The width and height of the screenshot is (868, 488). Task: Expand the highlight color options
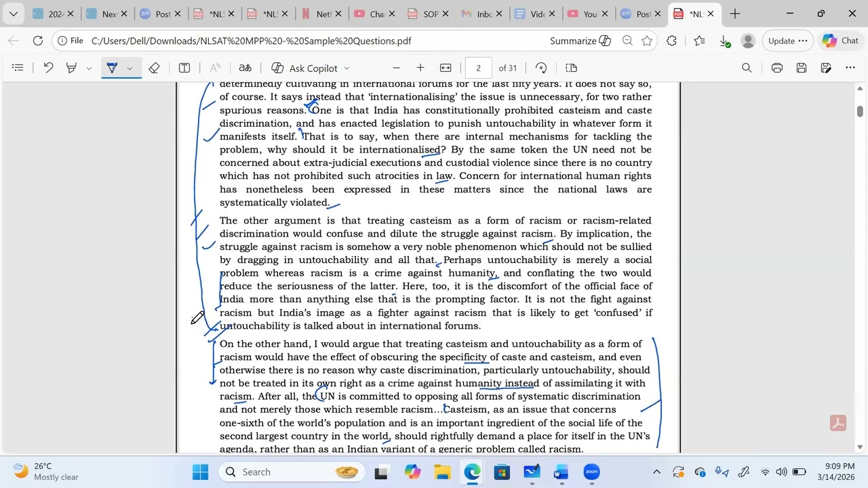pyautogui.click(x=89, y=68)
